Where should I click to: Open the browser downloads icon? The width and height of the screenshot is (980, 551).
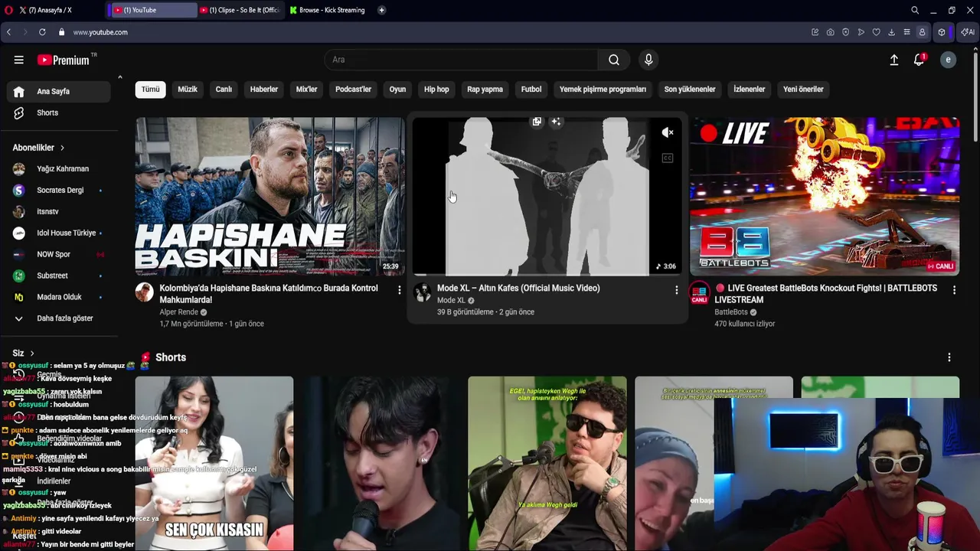tap(891, 32)
